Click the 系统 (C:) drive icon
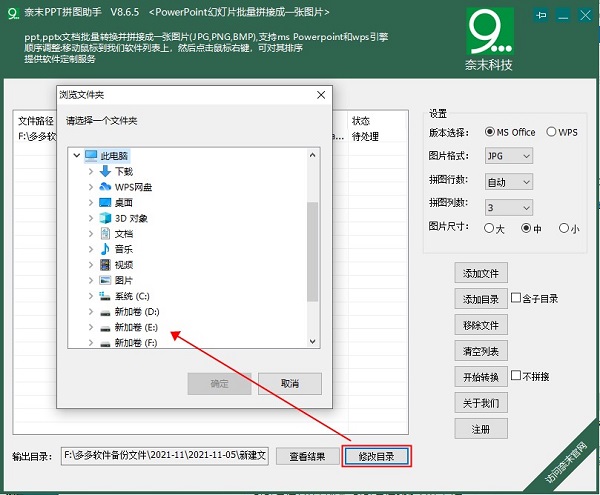The image size is (600, 495). pos(105,296)
